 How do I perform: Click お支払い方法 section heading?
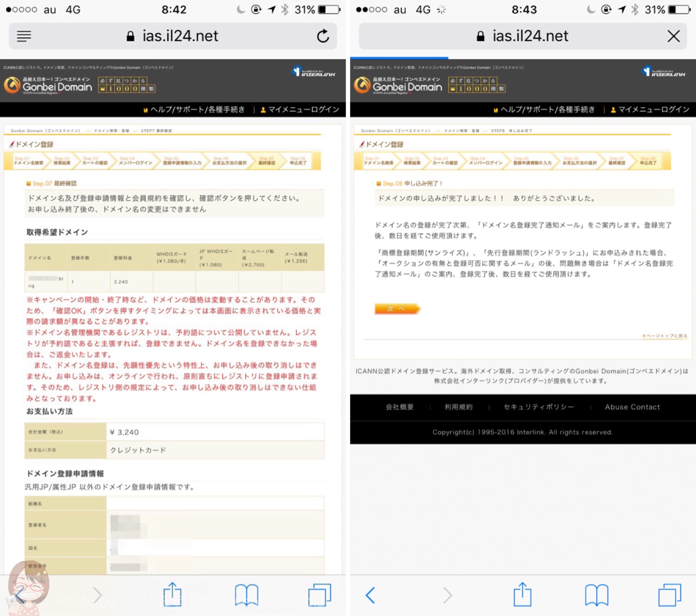(50, 411)
